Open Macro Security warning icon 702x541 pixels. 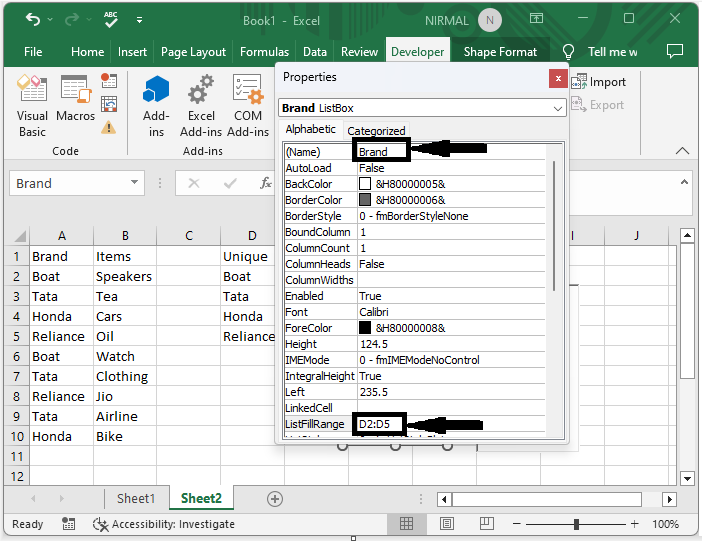pos(108,128)
